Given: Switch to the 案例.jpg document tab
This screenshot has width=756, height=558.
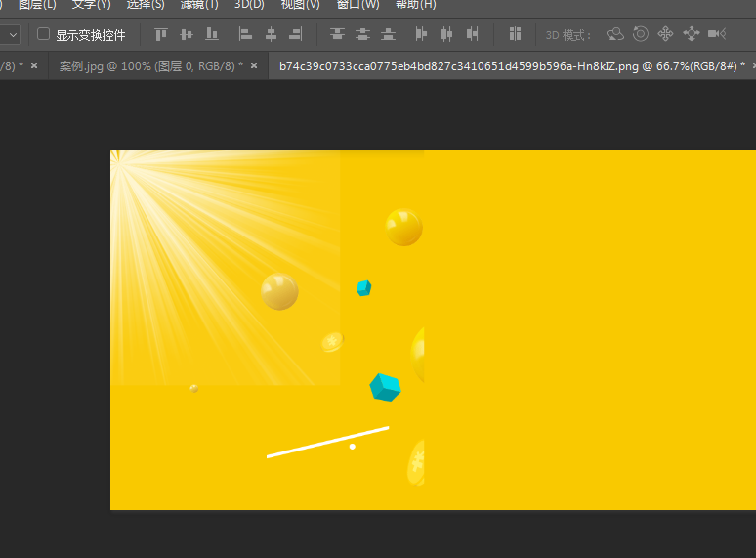Looking at the screenshot, I should tap(148, 66).
